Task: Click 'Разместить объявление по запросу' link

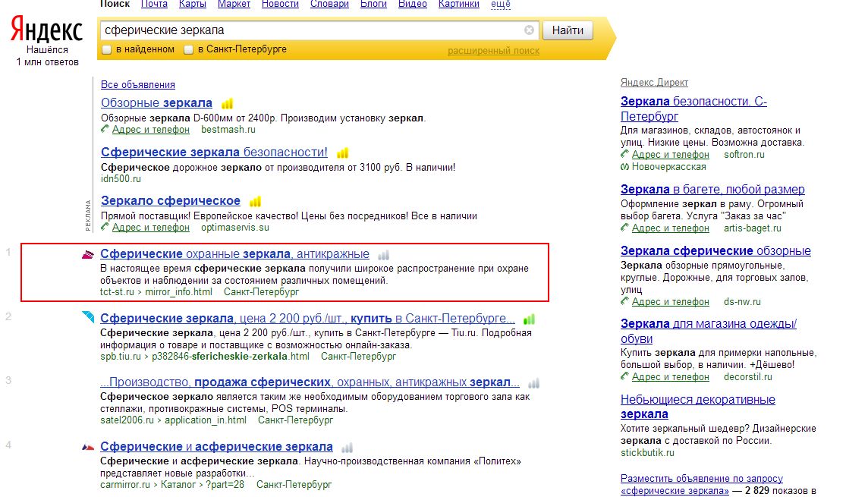Action: point(702,484)
